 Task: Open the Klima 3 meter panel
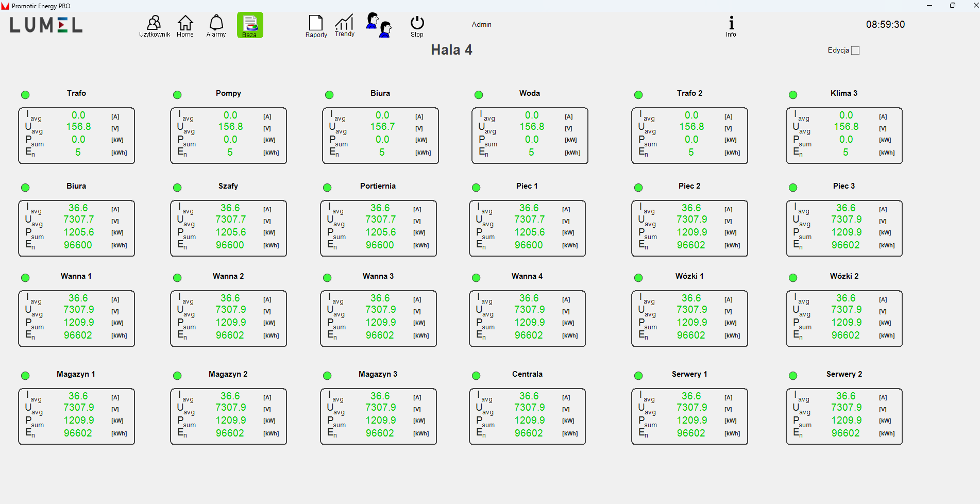844,136
